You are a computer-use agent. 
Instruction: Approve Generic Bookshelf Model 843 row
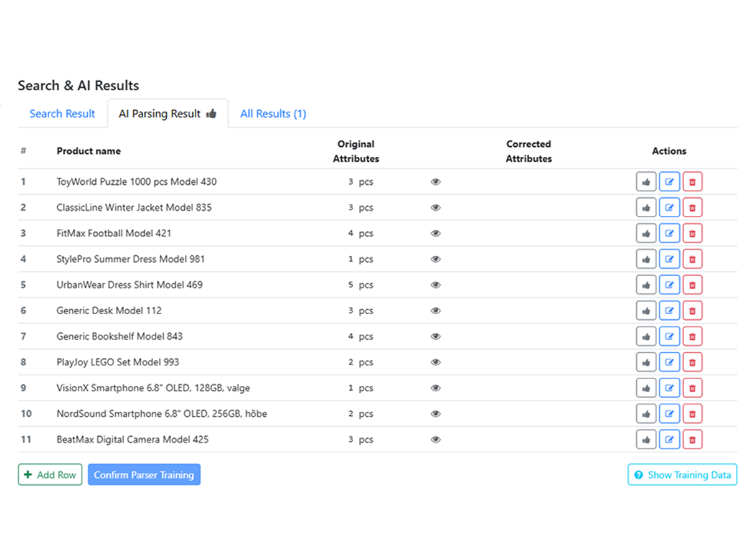click(x=646, y=337)
